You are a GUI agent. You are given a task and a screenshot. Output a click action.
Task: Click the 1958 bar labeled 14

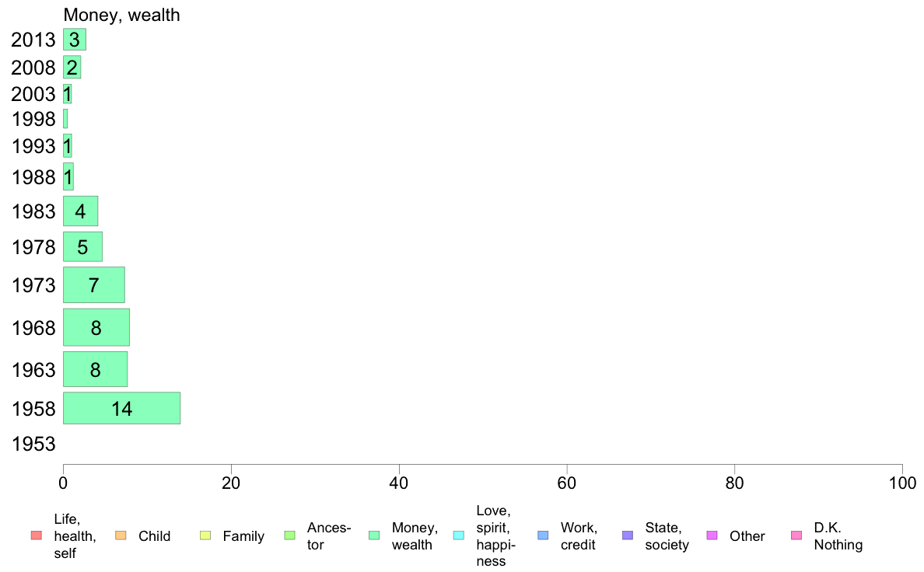pyautogui.click(x=122, y=408)
